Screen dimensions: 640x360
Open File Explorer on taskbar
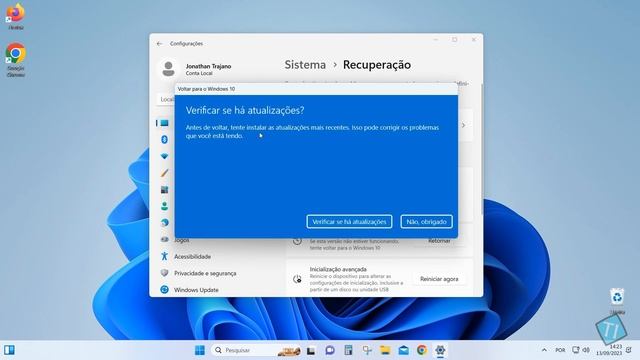[x=385, y=350]
